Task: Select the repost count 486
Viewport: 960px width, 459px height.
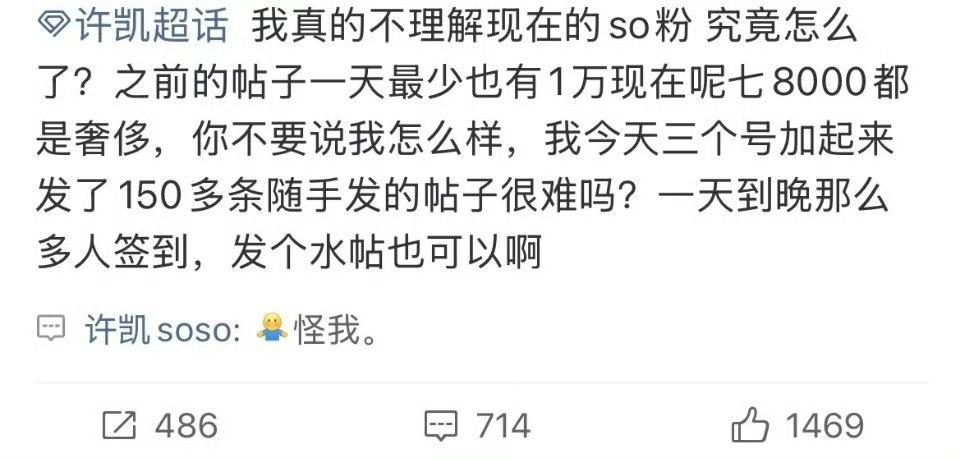Action: tap(186, 425)
